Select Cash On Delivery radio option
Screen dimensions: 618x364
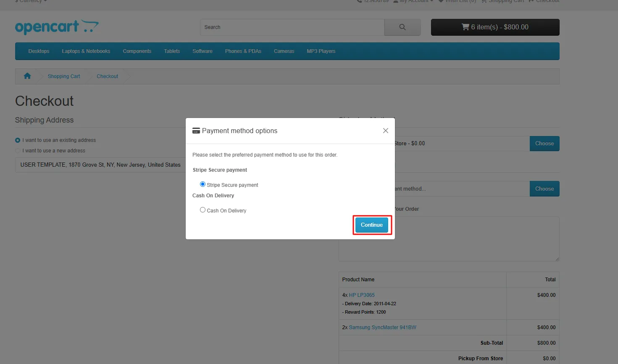pyautogui.click(x=202, y=210)
